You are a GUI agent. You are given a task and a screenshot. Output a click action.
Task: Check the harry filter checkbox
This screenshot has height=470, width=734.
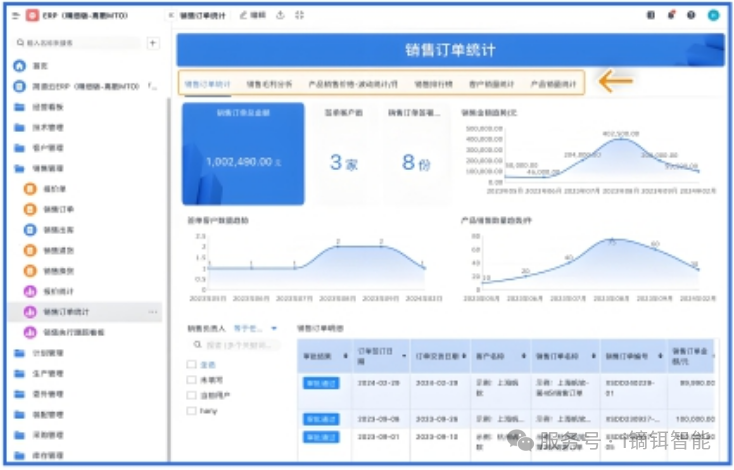192,410
